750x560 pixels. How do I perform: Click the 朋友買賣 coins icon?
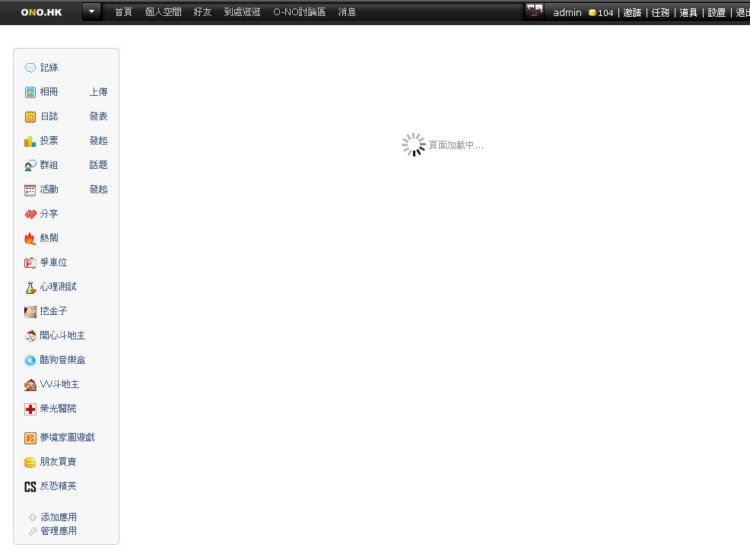[x=30, y=463]
